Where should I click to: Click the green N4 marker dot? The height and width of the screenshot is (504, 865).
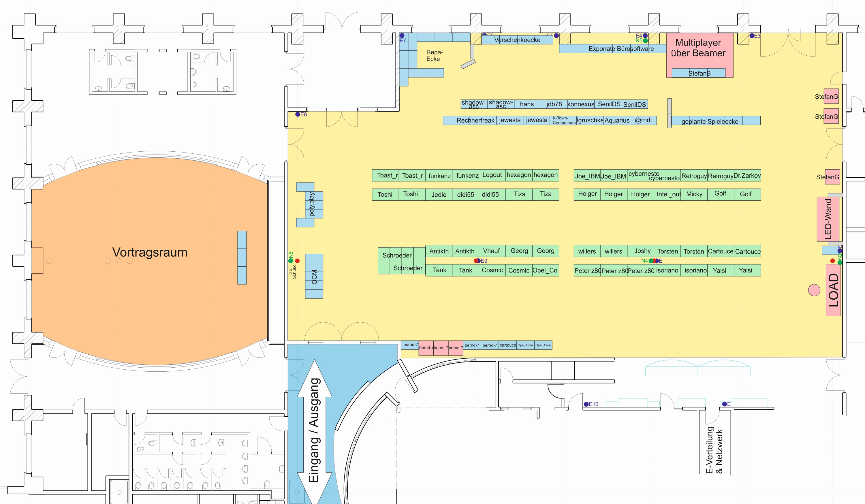coord(651,261)
